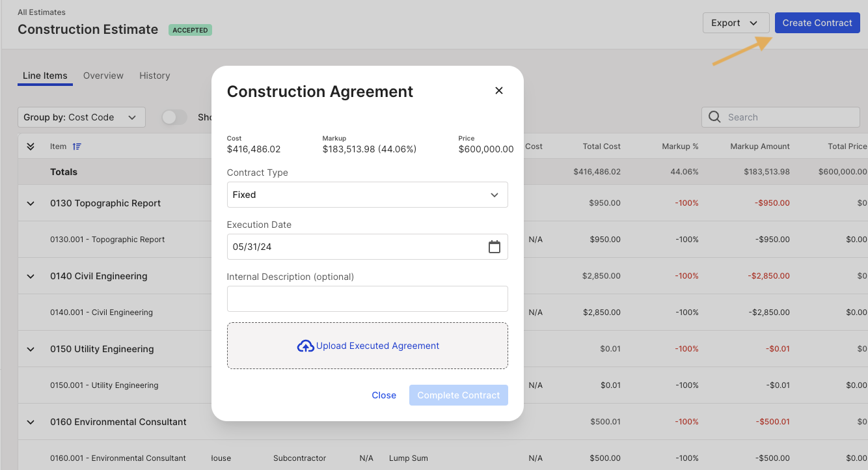The image size is (868, 470).
Task: Open the Execution Date calendar picker icon
Action: point(495,247)
